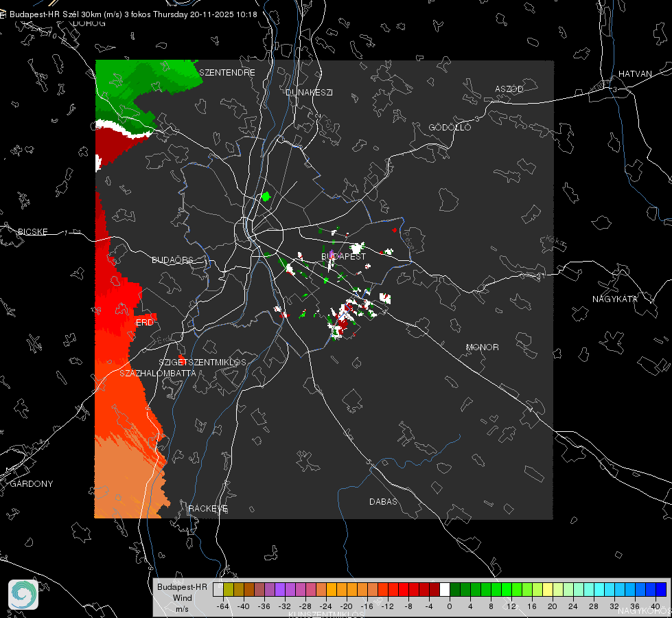
Task: Click the RÁCKEVE city label
Action: tap(208, 508)
